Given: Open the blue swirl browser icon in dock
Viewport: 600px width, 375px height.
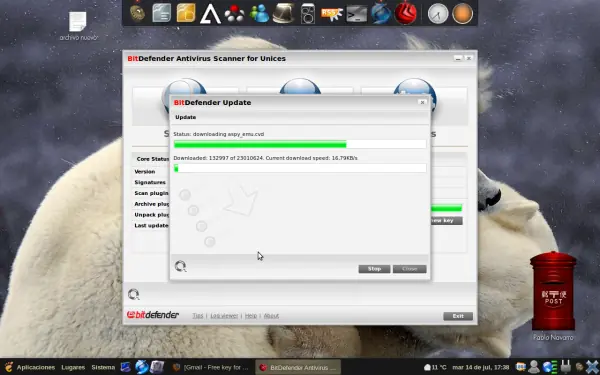Looking at the screenshot, I should [381, 13].
